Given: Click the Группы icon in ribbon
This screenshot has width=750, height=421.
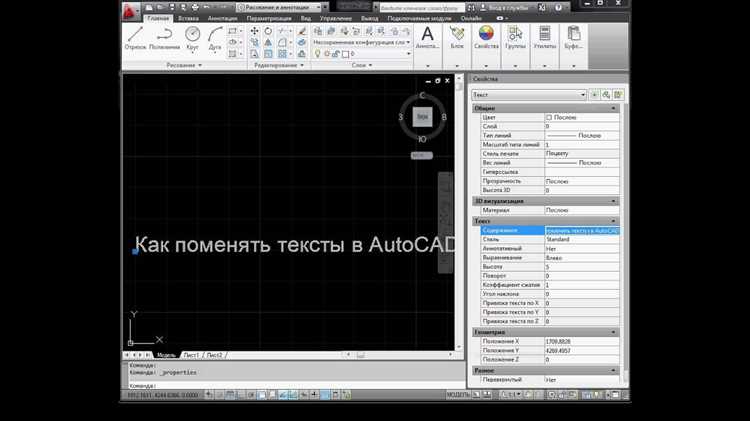Looking at the screenshot, I should pyautogui.click(x=515, y=38).
